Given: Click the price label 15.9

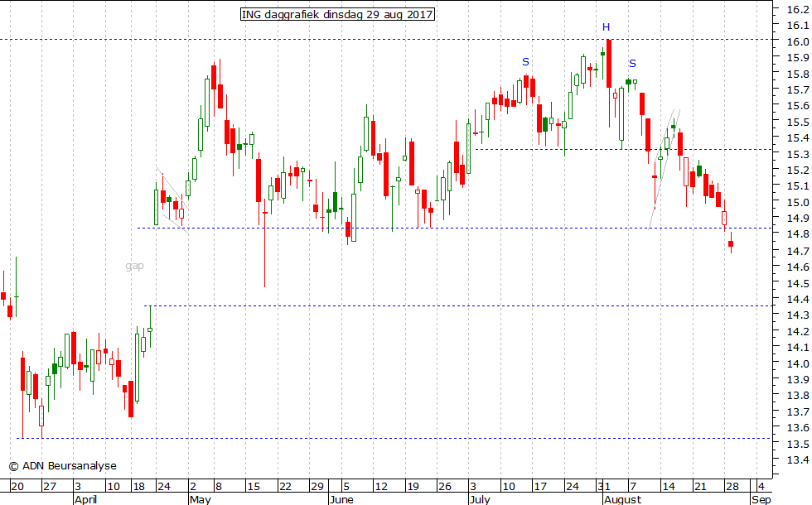Looking at the screenshot, I should point(798,57).
